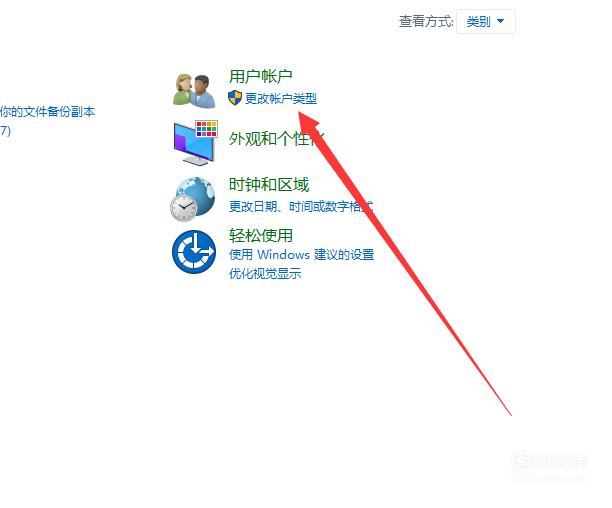Image resolution: width=612 pixels, height=508 pixels.
Task: Open the 轻松使用 blue circular icon
Action: click(194, 252)
